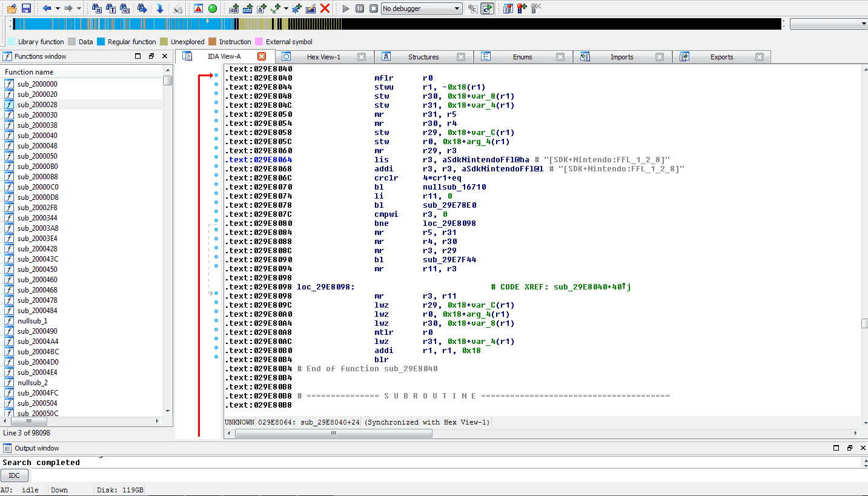Open the Enums tab
868x496 pixels.
(x=522, y=57)
